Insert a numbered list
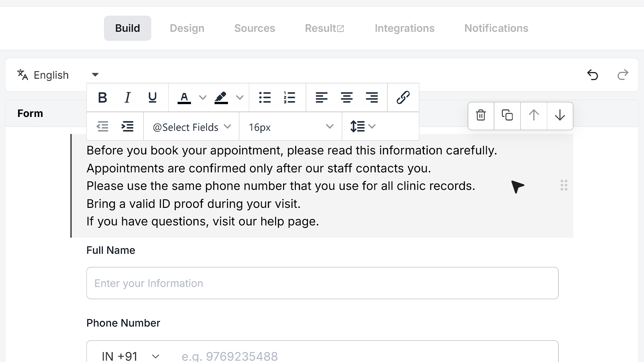 point(289,98)
